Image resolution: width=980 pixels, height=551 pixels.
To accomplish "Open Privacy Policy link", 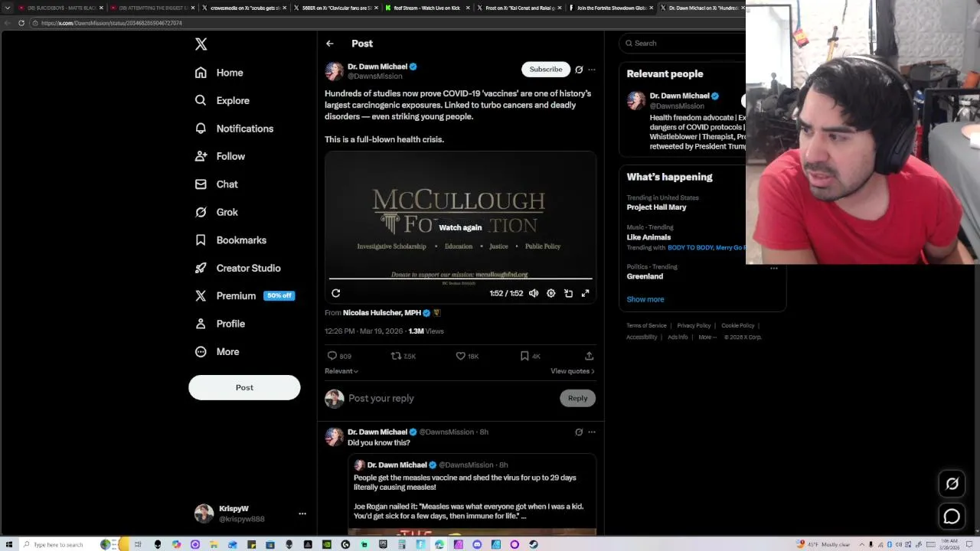I will coord(694,326).
